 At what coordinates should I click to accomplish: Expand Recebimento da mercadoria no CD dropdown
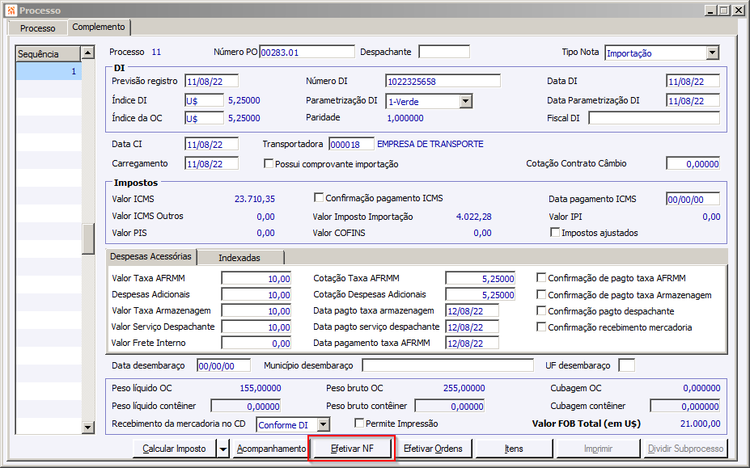point(325,425)
